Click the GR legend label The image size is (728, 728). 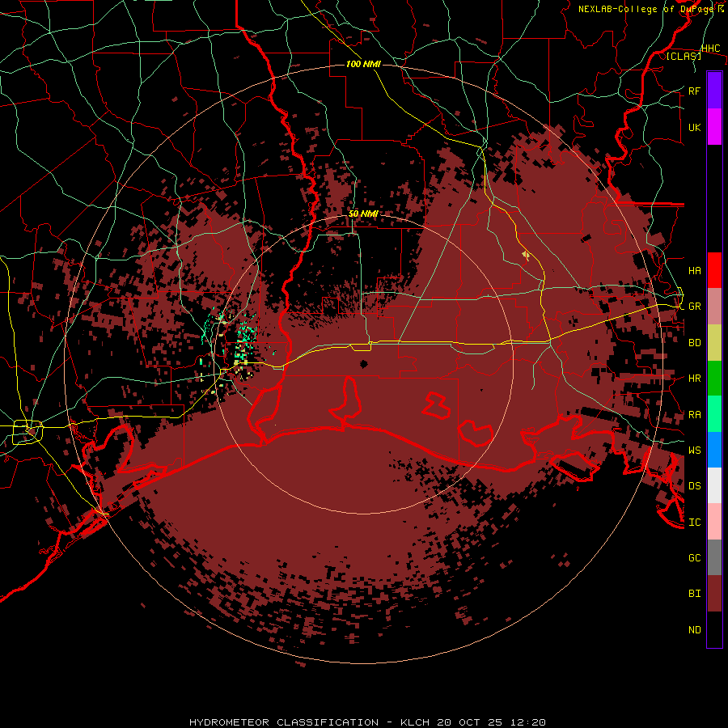coord(694,306)
